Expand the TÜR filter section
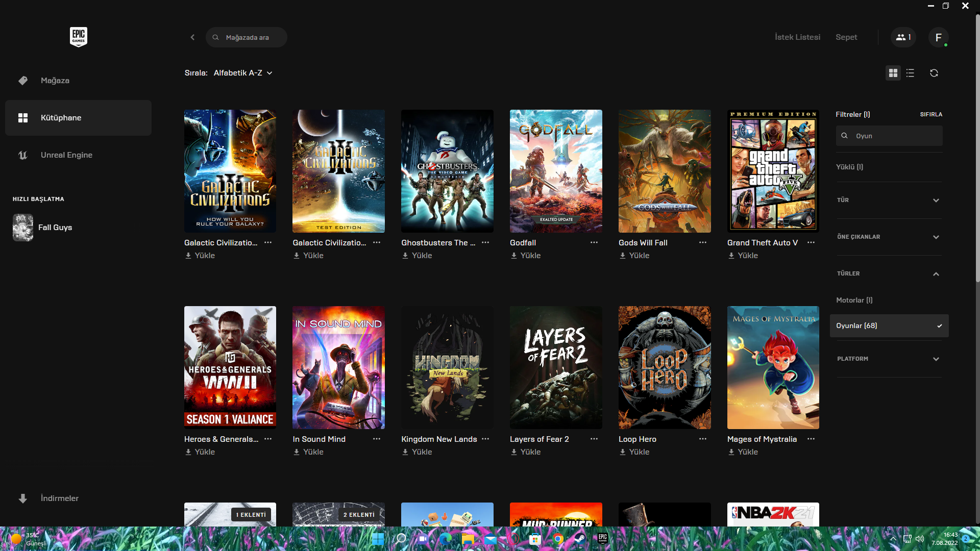 [889, 200]
